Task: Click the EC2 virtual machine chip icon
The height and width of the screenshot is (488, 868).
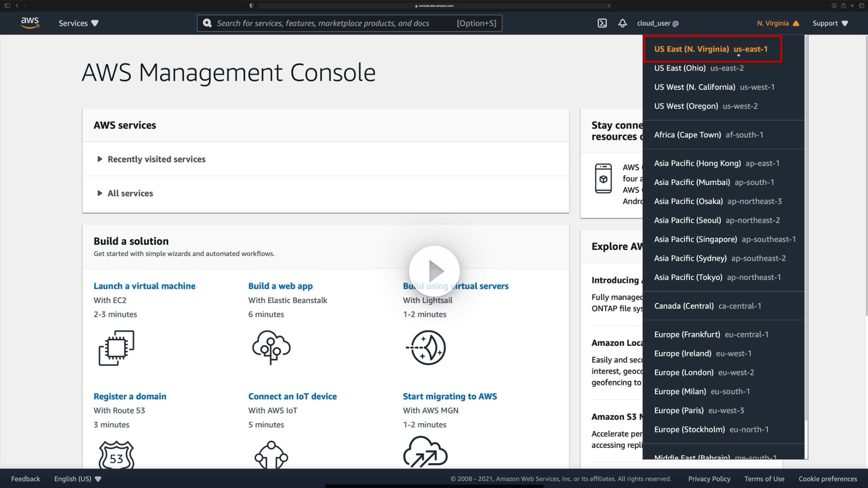Action: pyautogui.click(x=117, y=348)
